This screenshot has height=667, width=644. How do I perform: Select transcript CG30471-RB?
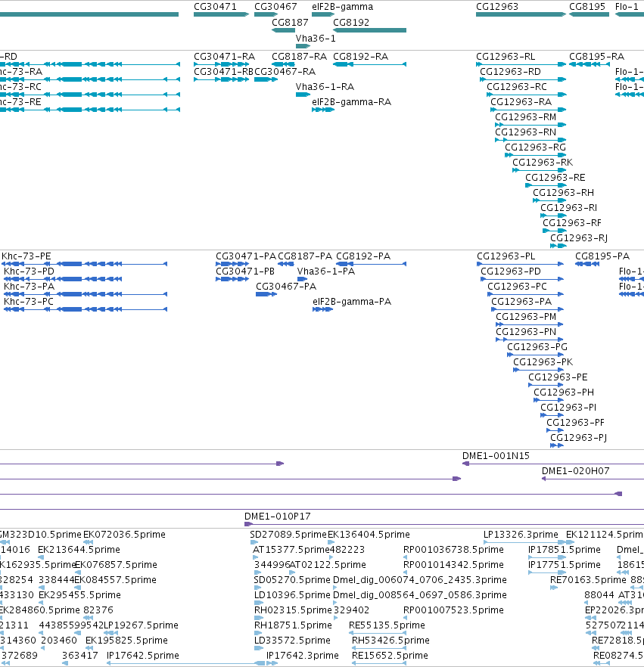coord(224,72)
